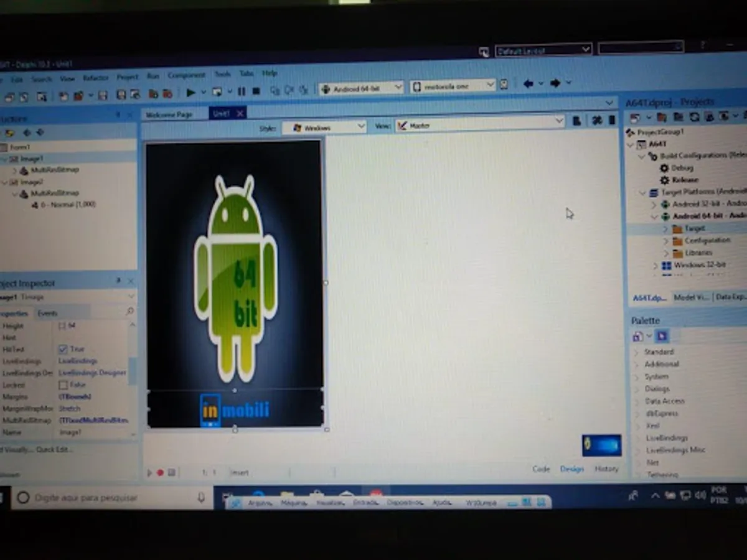Viewport: 747px width, 560px height.
Task: Click the LiveBindings palette category
Action: (x=667, y=438)
